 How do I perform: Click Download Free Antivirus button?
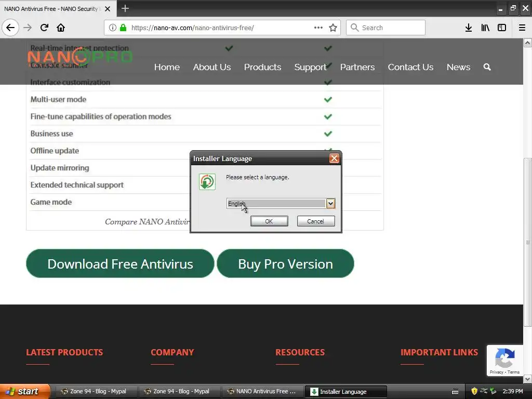[x=120, y=263]
